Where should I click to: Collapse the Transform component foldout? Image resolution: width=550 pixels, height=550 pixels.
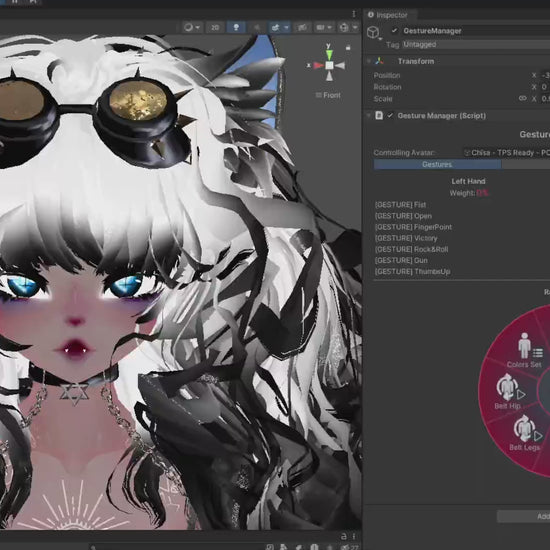(369, 61)
